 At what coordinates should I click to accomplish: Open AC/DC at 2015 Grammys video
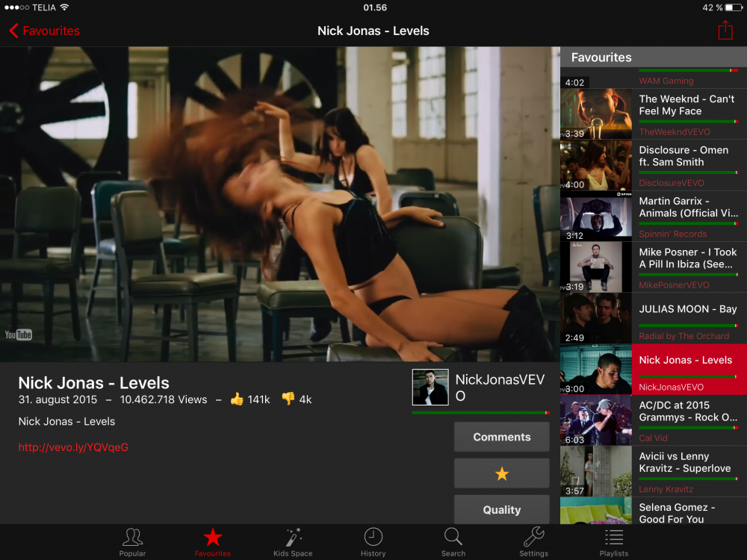tap(654, 420)
